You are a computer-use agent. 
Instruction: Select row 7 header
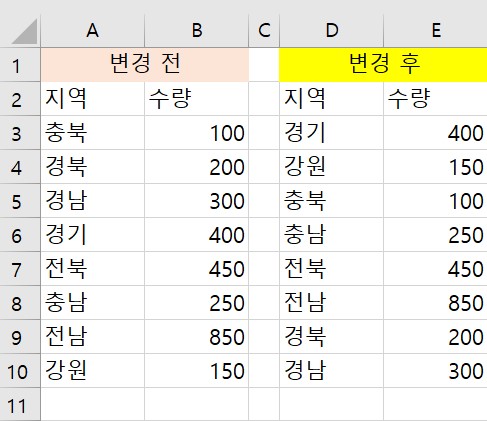(20, 269)
